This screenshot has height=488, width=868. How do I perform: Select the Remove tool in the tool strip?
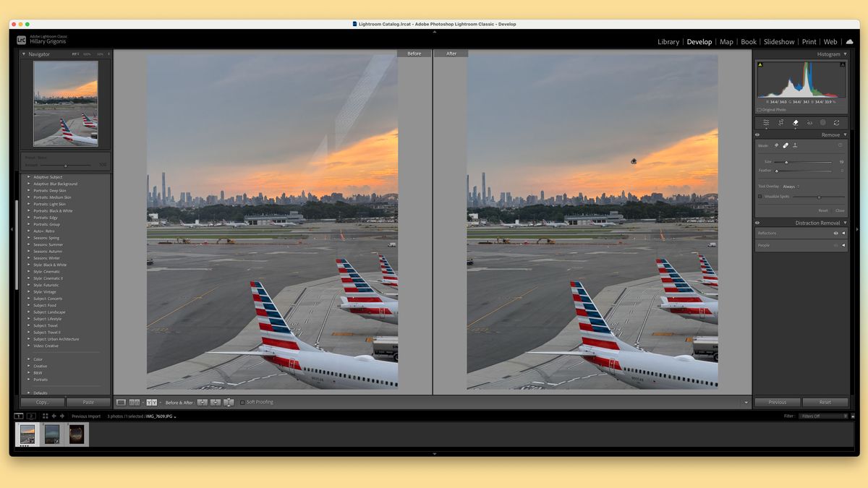pyautogui.click(x=796, y=122)
